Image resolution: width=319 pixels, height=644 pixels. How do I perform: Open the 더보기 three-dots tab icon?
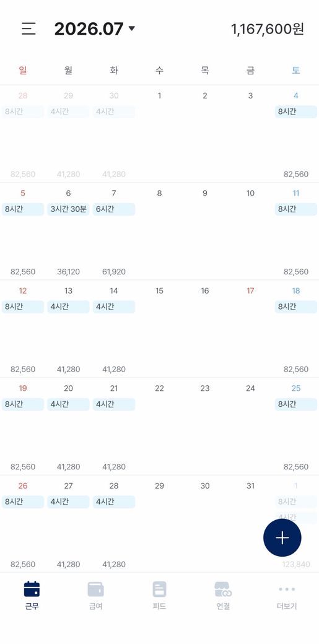(x=287, y=589)
